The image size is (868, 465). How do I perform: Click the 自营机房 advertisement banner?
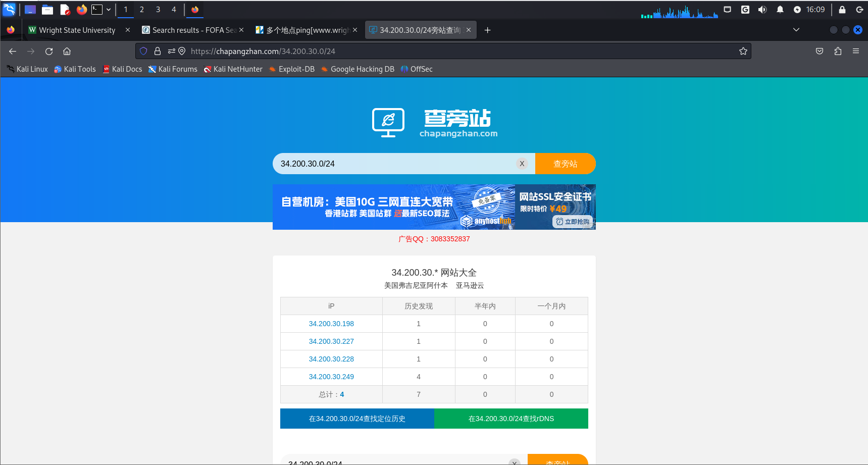(394, 207)
